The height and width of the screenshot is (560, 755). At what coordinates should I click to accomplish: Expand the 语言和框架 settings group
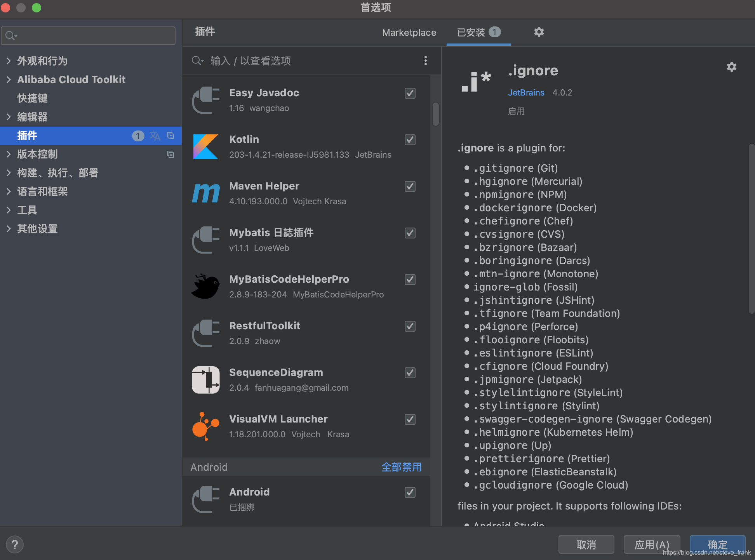[9, 191]
